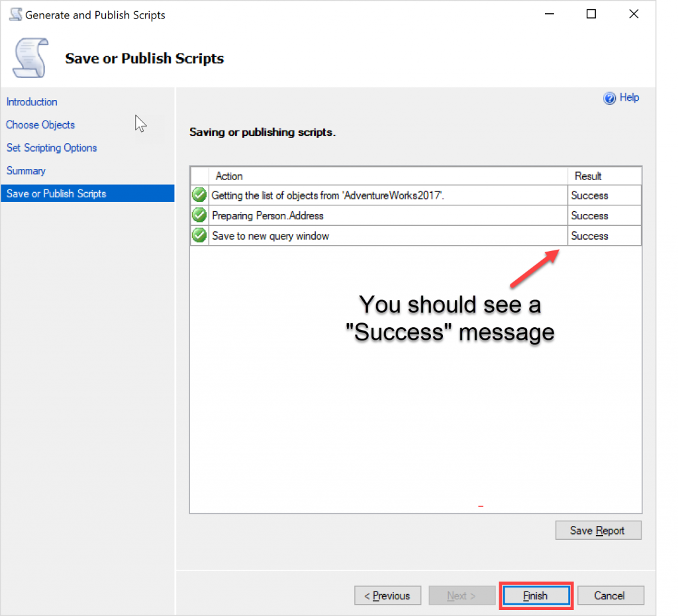
Task: Click green checkmark for Getting the list row
Action: click(199, 195)
